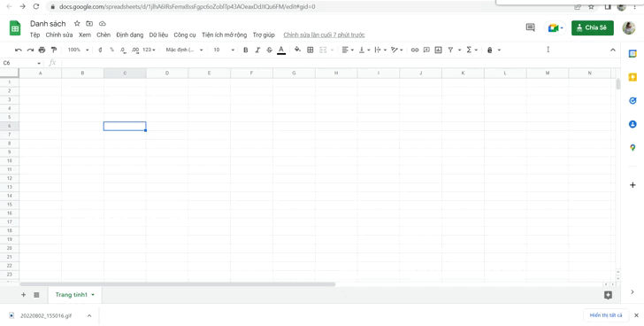Toggle italic formatting
Viewport: 644px width, 326px height.
[257, 50]
